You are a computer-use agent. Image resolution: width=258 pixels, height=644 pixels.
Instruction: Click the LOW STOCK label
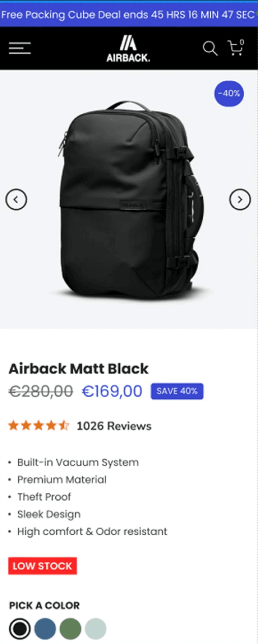coord(43,566)
